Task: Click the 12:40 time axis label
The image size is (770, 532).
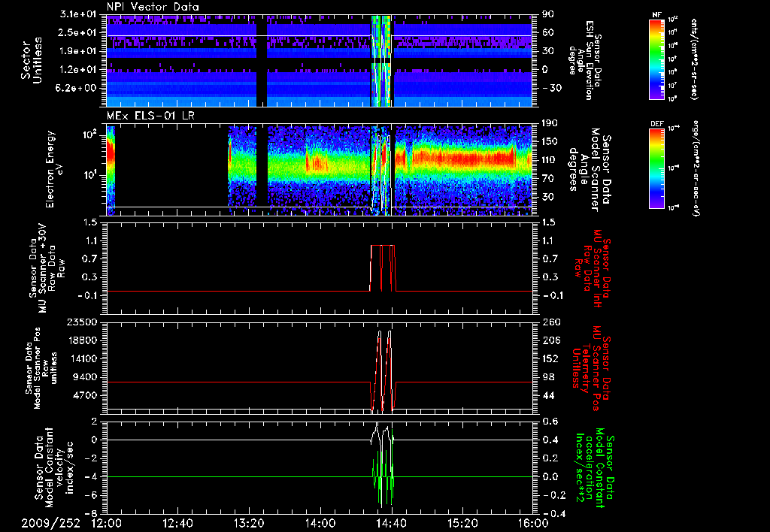Action: pyautogui.click(x=177, y=523)
